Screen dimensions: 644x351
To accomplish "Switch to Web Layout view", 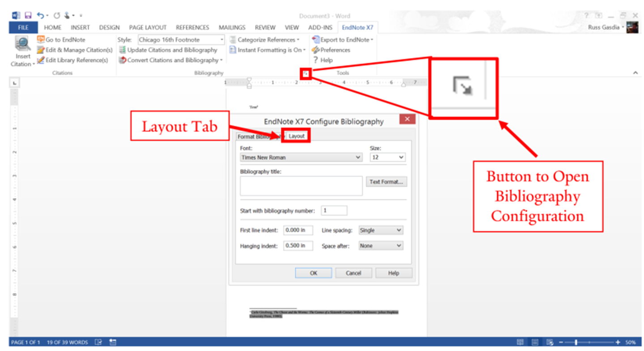I will coord(550,343).
